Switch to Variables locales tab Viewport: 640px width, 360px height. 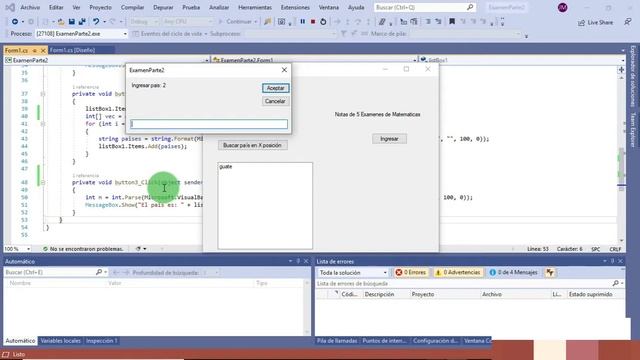click(60, 341)
